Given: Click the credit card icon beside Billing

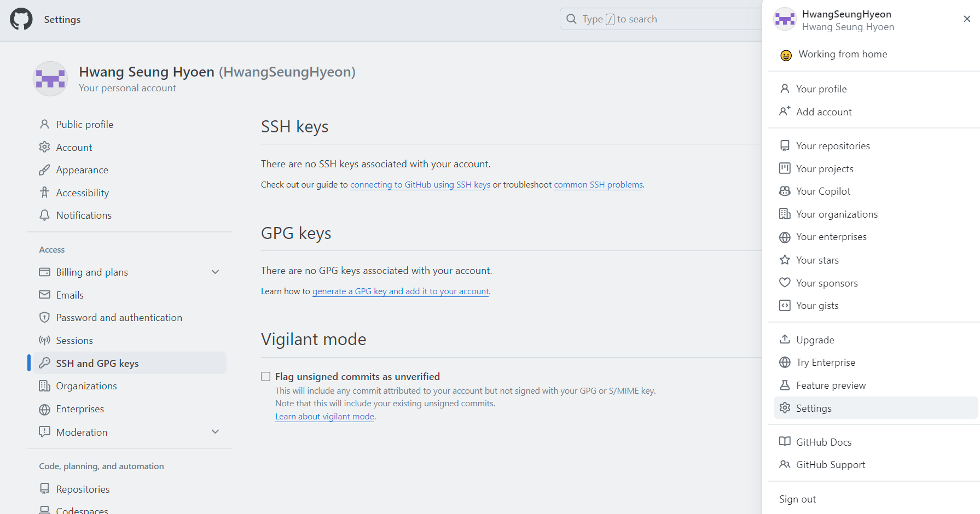Looking at the screenshot, I should 44,272.
